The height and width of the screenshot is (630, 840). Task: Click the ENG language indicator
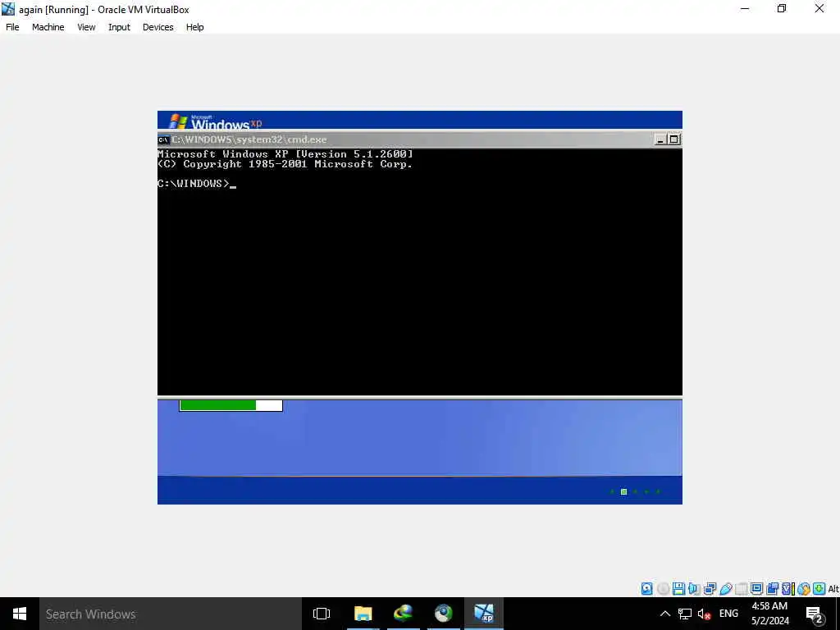(728, 614)
